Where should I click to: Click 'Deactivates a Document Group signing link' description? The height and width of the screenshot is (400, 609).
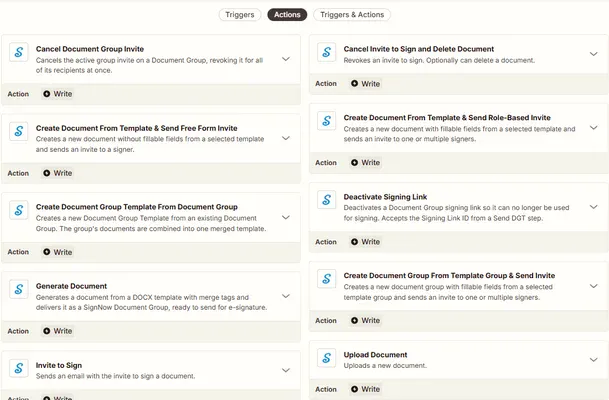(456, 213)
